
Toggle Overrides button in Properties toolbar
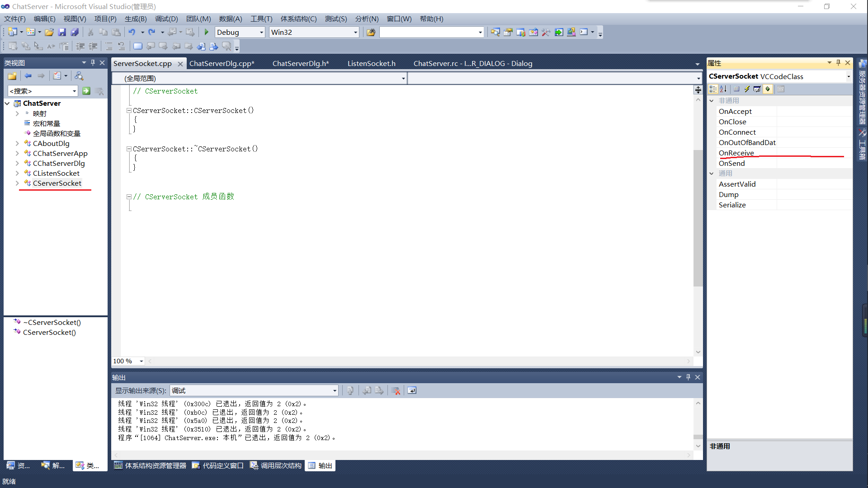point(768,89)
